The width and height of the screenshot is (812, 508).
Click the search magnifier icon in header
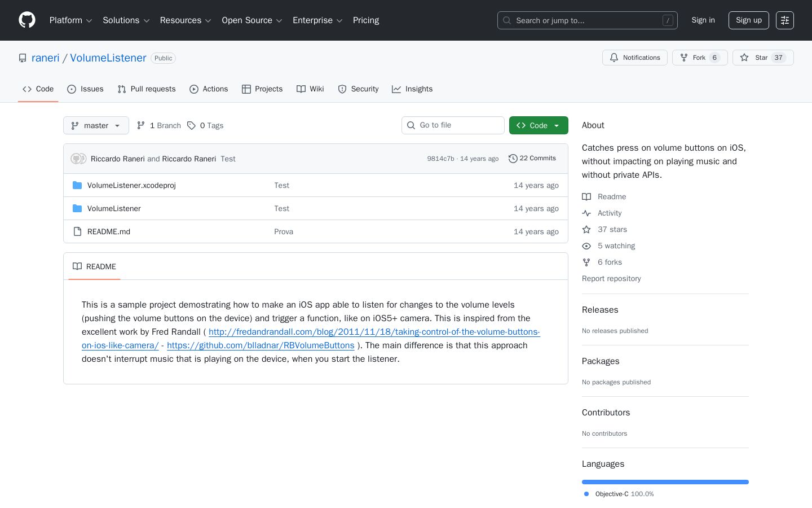(507, 20)
